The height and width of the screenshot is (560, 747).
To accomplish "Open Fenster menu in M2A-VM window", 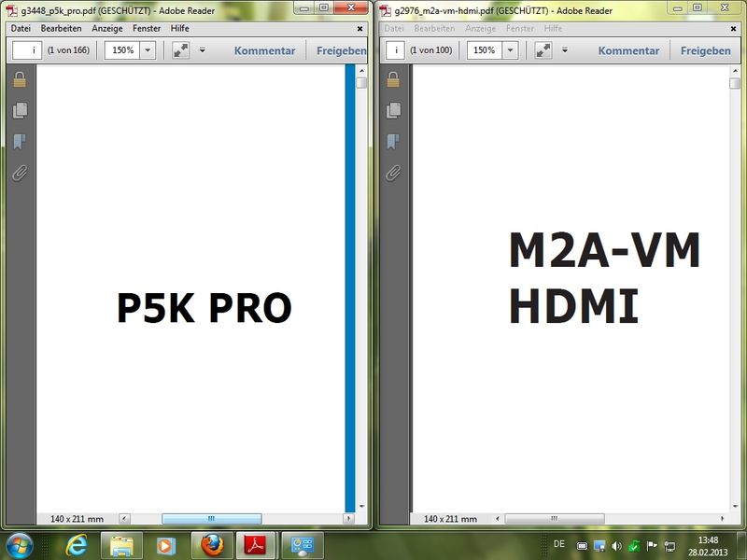I will click(520, 29).
